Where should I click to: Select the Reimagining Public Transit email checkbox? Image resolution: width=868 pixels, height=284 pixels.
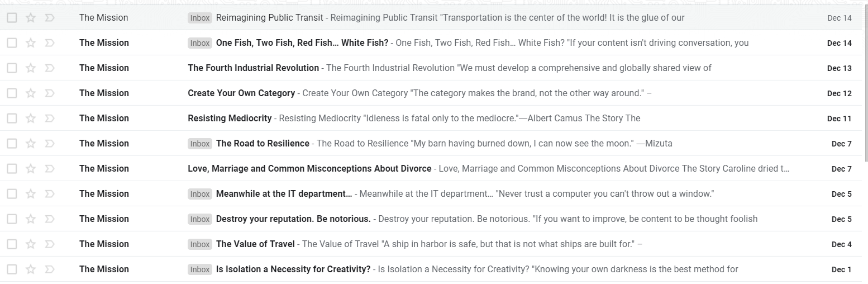(12, 18)
